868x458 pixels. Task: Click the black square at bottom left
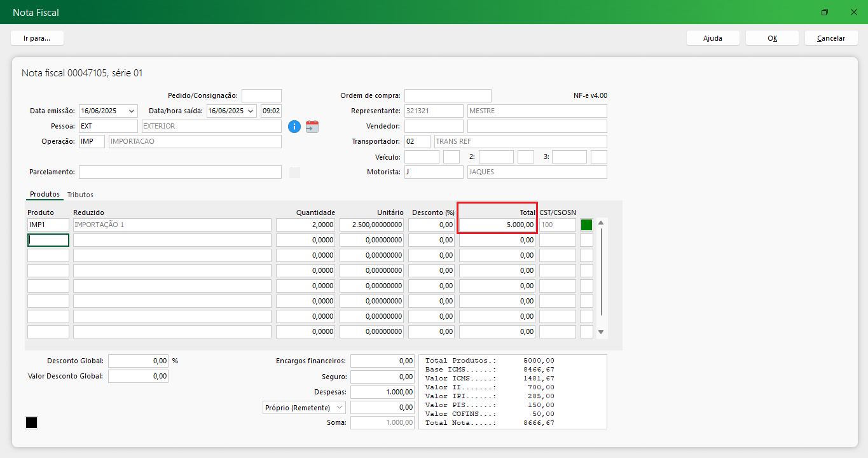(x=31, y=423)
